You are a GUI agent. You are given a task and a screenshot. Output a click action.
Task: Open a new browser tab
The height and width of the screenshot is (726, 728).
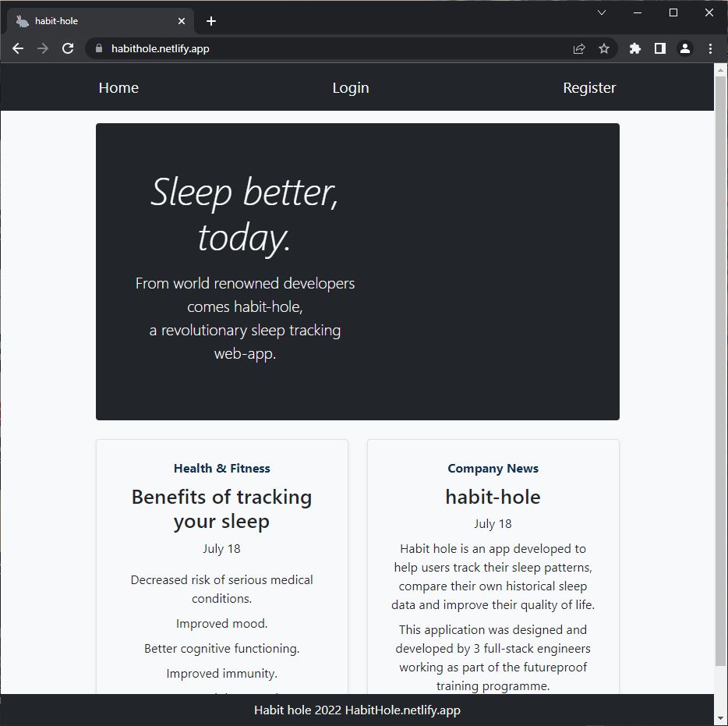pyautogui.click(x=211, y=21)
